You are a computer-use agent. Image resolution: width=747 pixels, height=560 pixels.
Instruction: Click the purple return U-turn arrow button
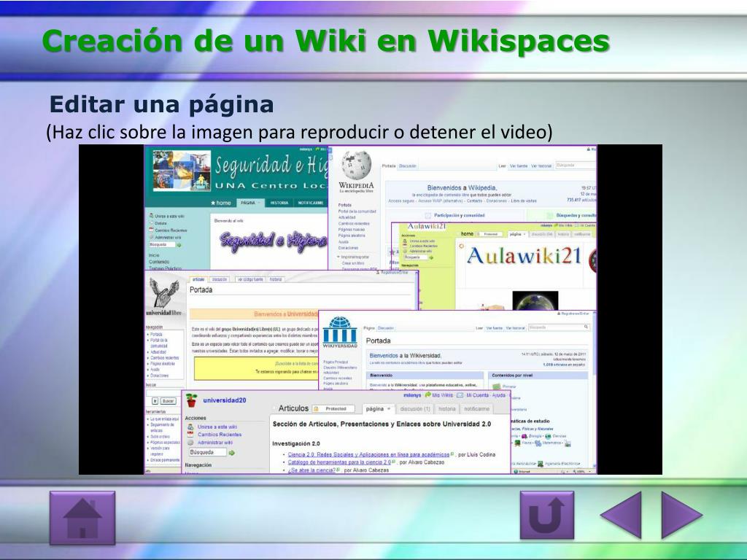coord(546,516)
